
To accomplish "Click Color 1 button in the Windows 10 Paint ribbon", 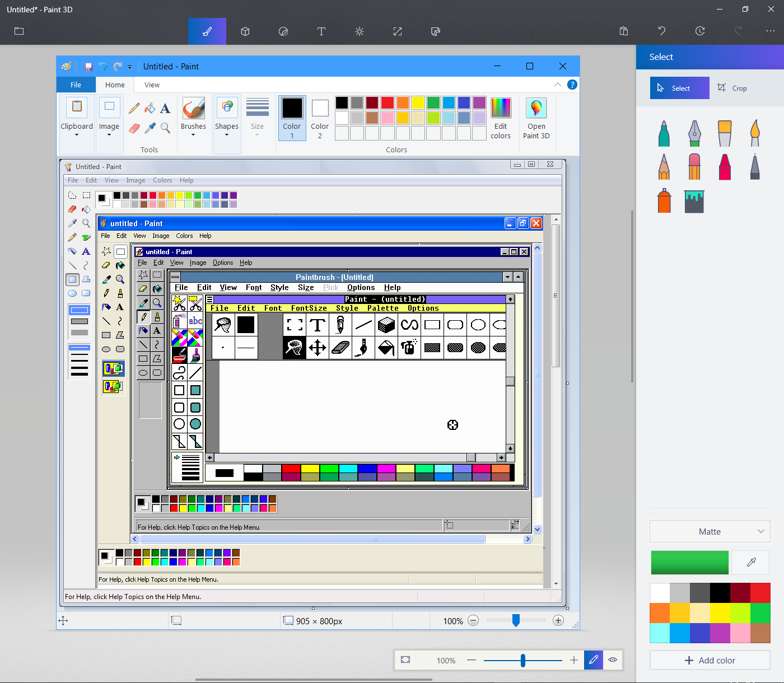I will coord(292,118).
